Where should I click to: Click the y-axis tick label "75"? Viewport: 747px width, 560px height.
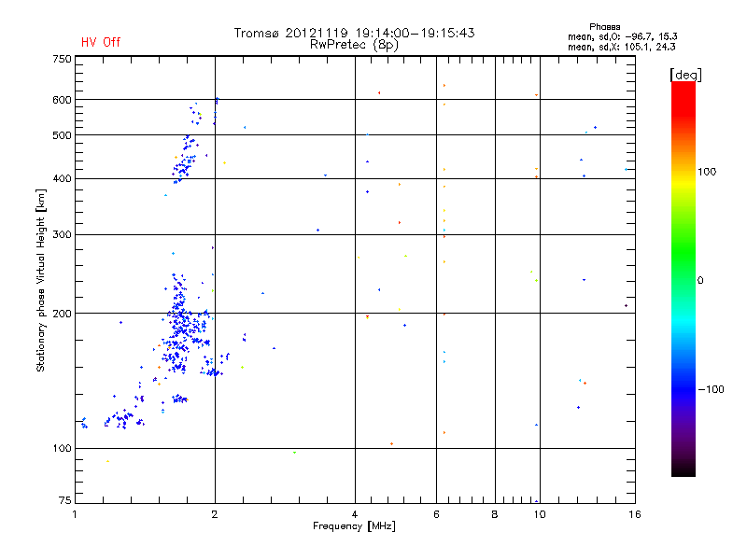point(65,500)
